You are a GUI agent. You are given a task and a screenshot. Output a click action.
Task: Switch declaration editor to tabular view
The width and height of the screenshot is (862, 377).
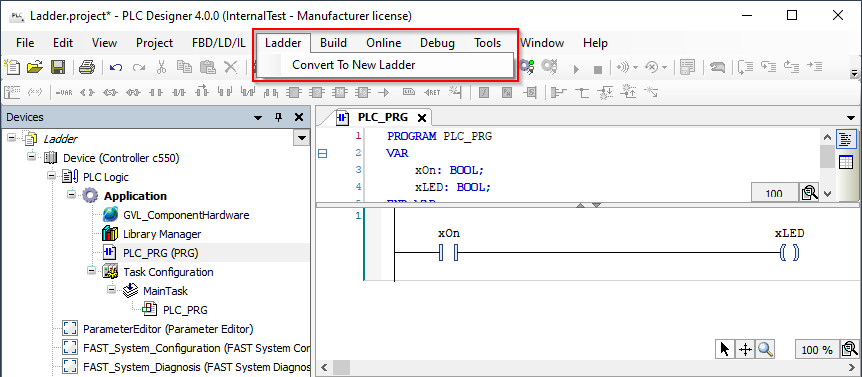[x=845, y=162]
